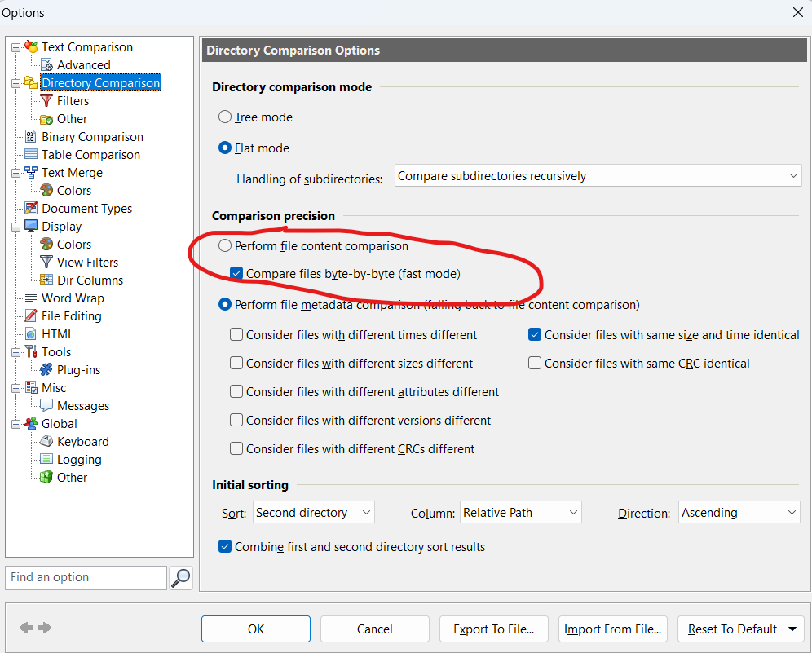Toggle Combine first and second directory sort results
Viewport: 812px width, 653px height.
point(225,546)
